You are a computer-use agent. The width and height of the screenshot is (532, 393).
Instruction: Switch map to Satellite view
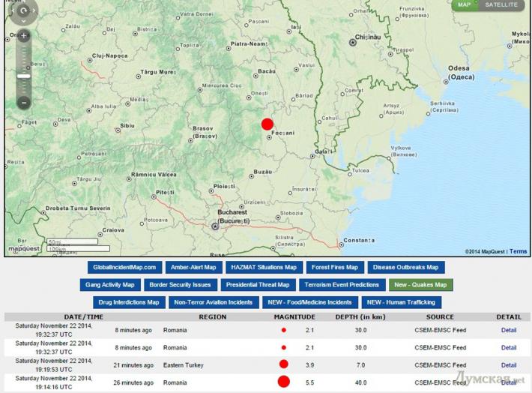click(501, 5)
